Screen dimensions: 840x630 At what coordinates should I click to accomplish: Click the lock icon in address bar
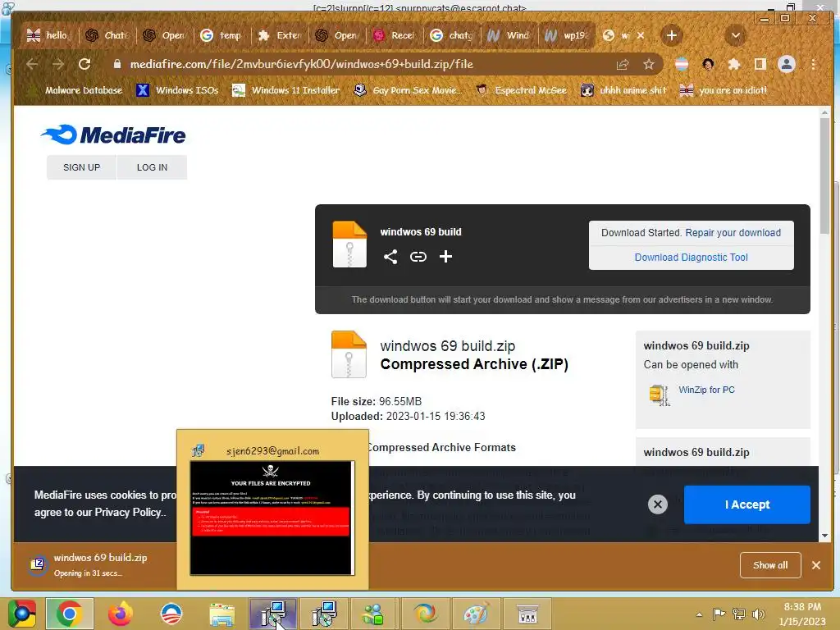click(x=116, y=64)
